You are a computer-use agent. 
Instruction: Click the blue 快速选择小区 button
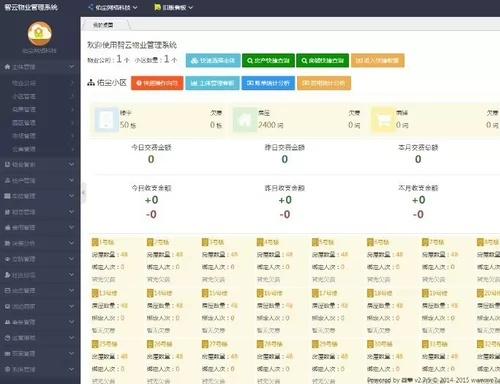coord(213,60)
